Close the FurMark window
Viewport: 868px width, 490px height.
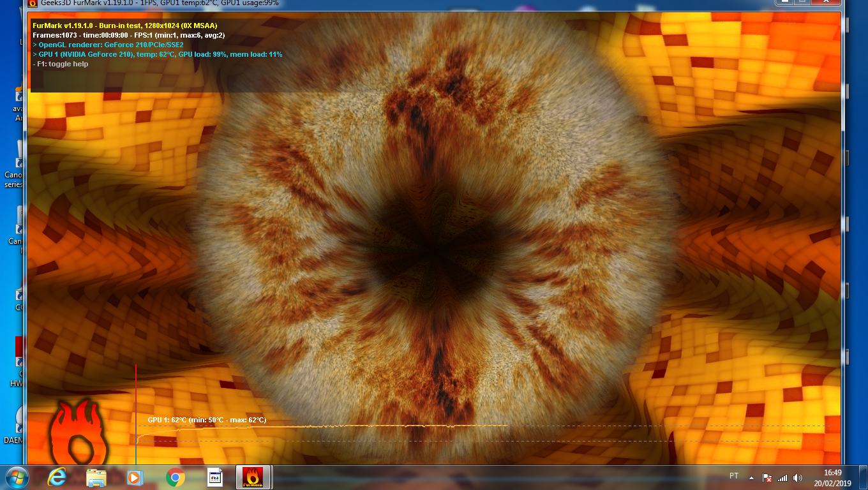825,3
